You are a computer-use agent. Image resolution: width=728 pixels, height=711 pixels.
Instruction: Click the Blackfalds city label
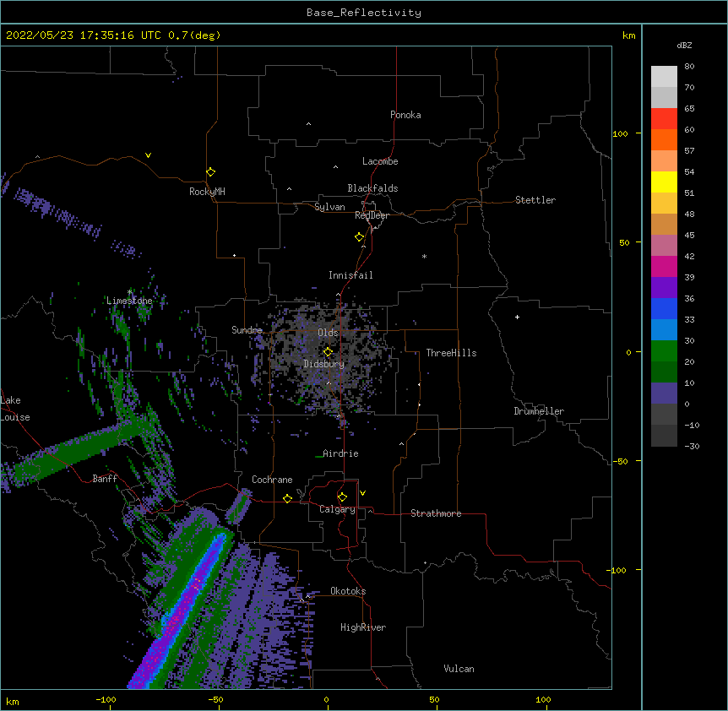click(372, 188)
